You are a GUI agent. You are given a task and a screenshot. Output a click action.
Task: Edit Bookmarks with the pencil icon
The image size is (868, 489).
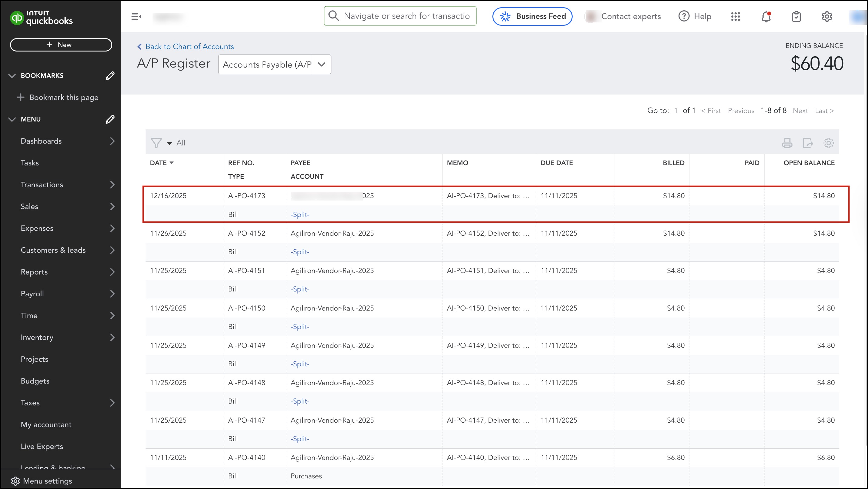tap(110, 75)
